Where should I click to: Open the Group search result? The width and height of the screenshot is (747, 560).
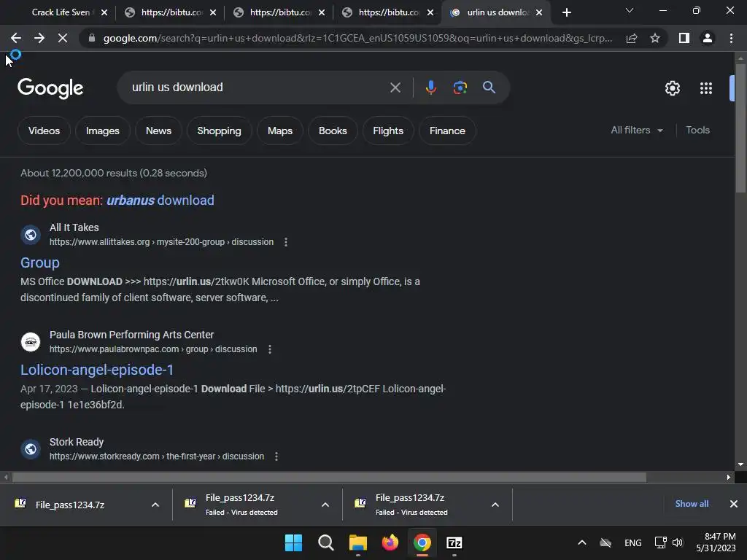[x=40, y=262]
